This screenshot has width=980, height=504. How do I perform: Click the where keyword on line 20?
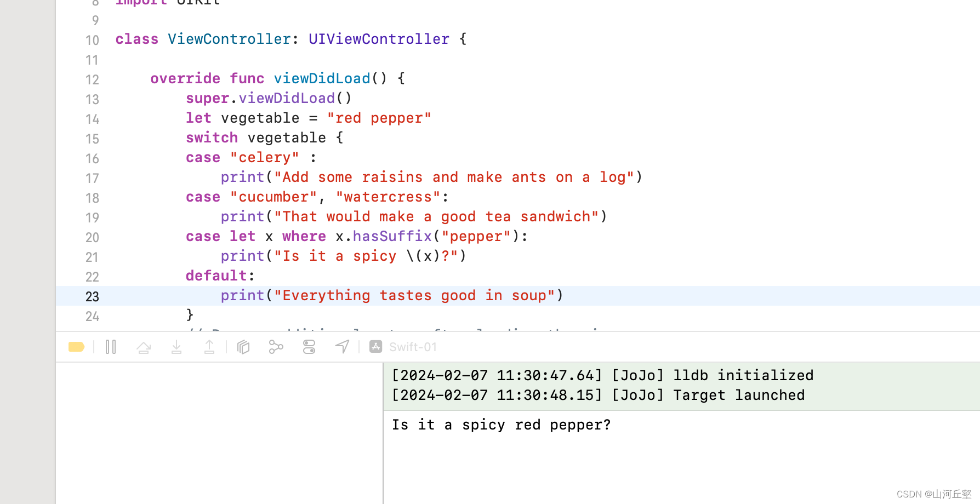304,236
